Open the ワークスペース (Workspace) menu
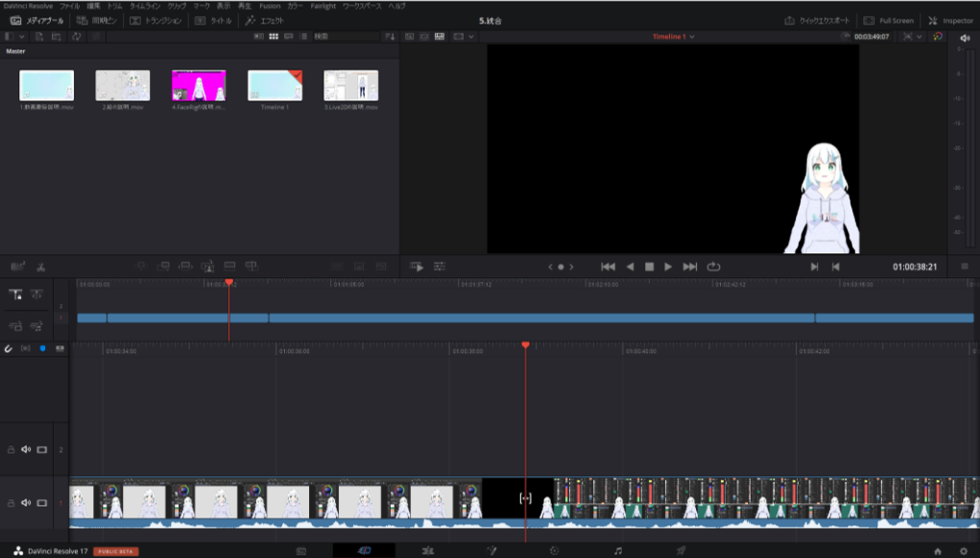 [x=362, y=6]
